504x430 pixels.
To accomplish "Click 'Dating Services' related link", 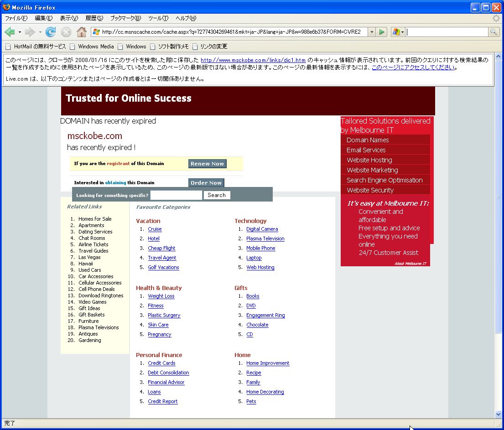I will point(95,232).
